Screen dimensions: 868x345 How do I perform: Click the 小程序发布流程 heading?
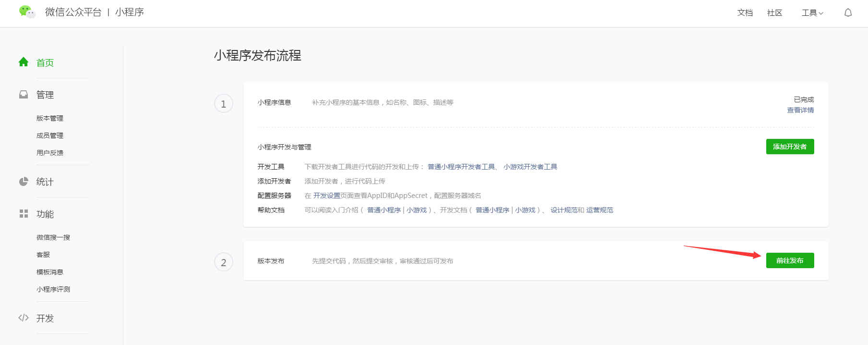click(258, 55)
